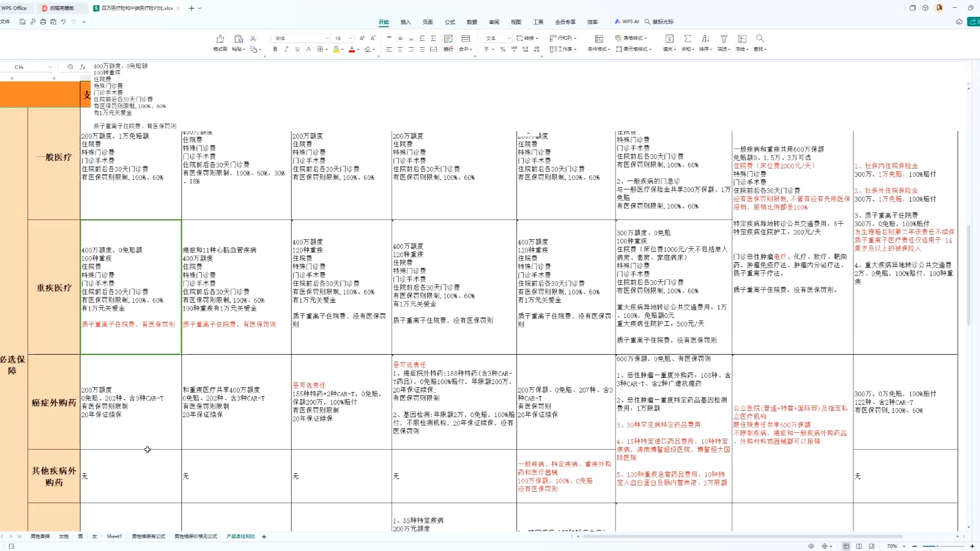Open the font size dropdown showing 18
Viewport: 980px width, 551px height.
coord(350,38)
